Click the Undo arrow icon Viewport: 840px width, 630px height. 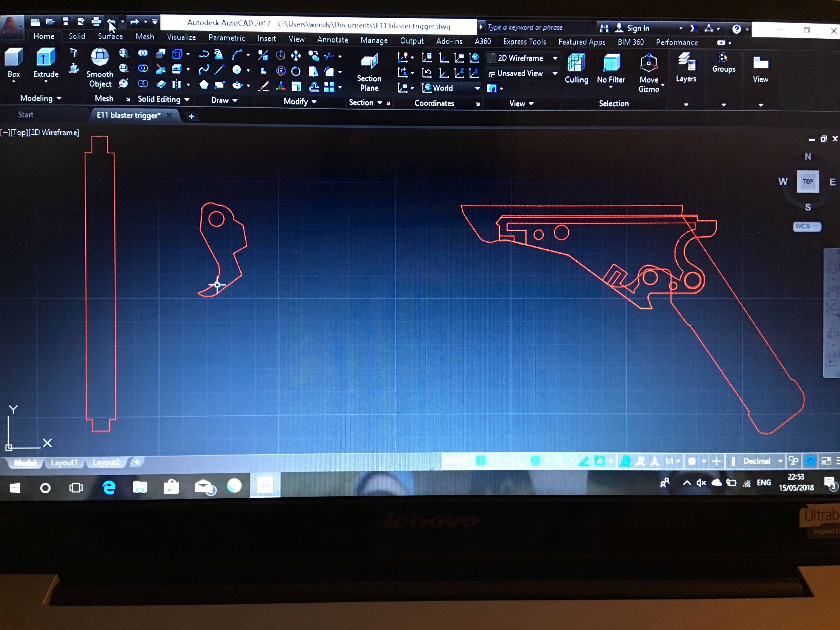(110, 22)
